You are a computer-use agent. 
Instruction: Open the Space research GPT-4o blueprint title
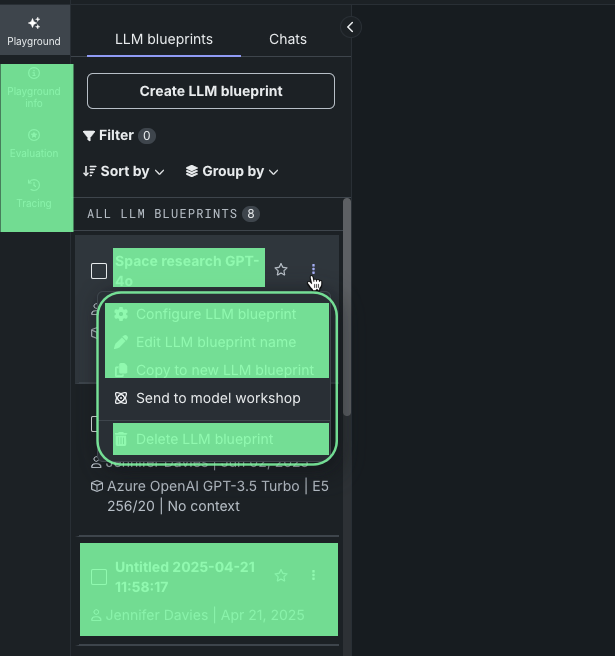pos(187,271)
